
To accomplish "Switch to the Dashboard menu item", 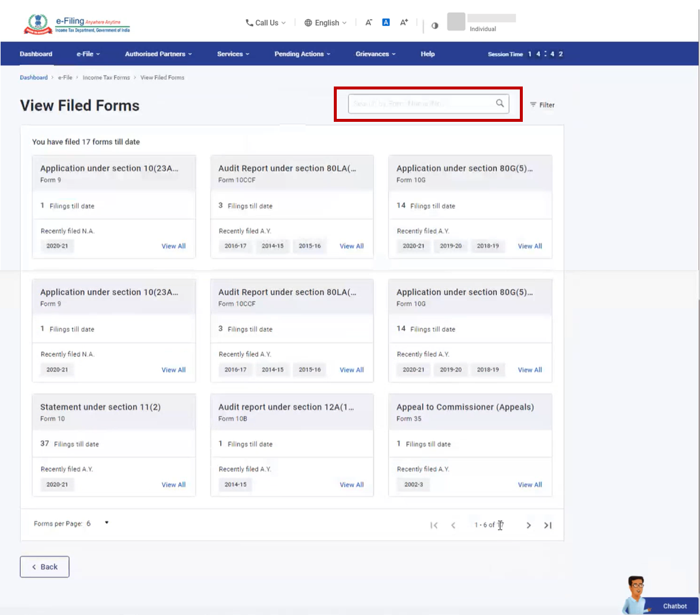I will [36, 53].
